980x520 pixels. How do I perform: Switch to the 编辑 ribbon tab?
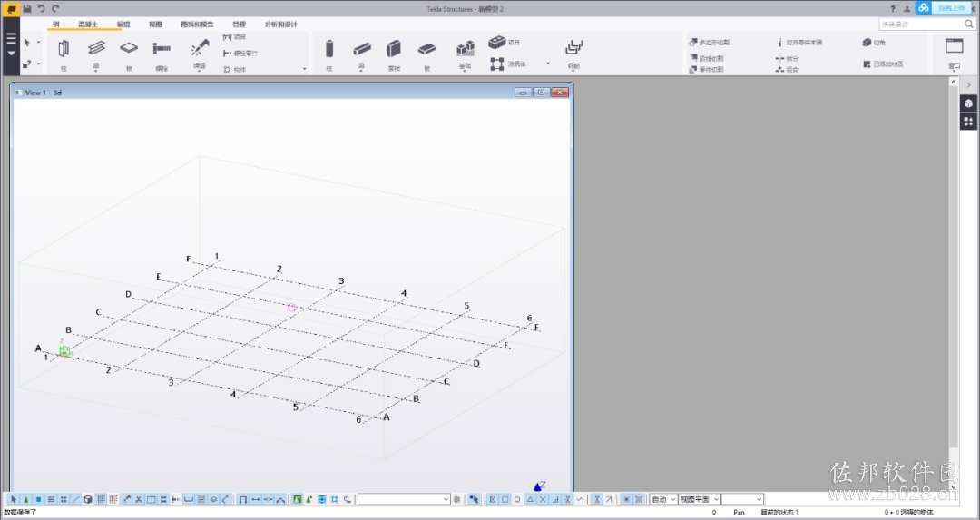click(x=123, y=25)
